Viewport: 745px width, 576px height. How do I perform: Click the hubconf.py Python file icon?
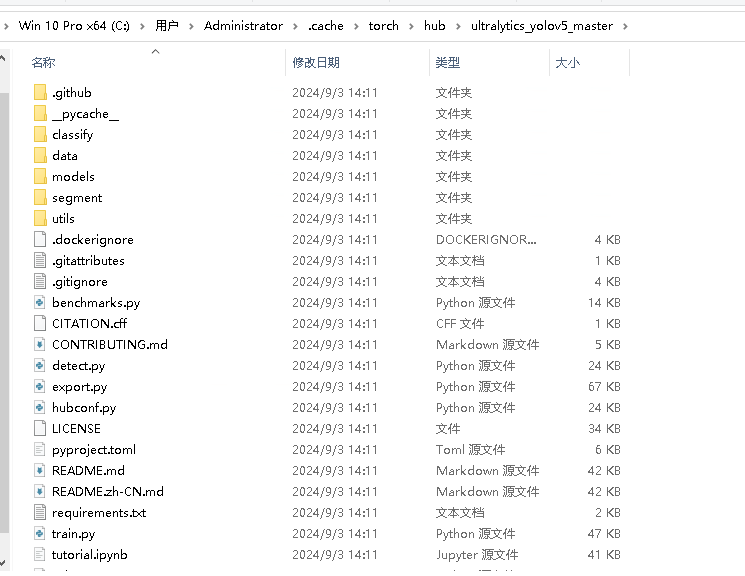click(x=40, y=407)
